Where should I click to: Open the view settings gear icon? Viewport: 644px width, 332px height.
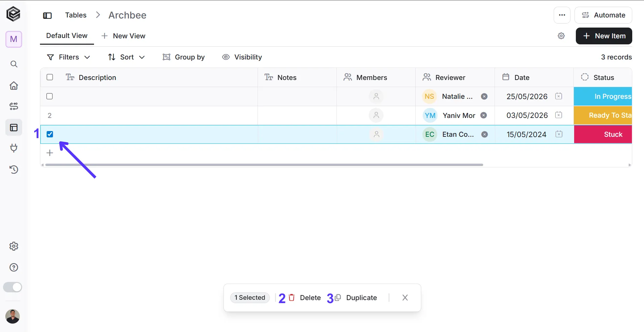[x=561, y=36]
